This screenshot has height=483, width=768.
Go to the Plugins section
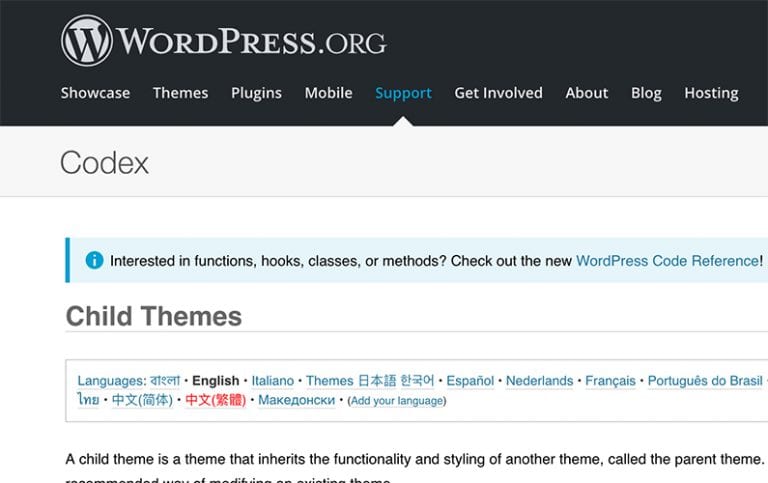pyautogui.click(x=256, y=93)
